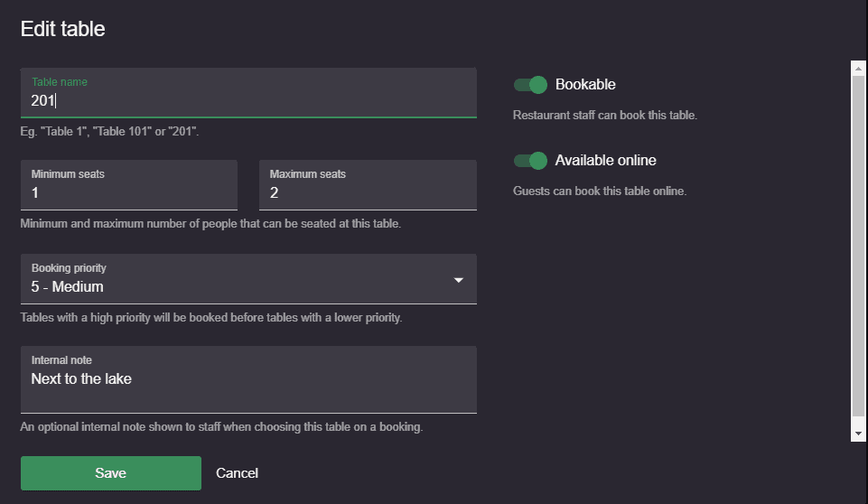The image size is (868, 504).
Task: Select the Maximum seats field
Action: coord(368,185)
